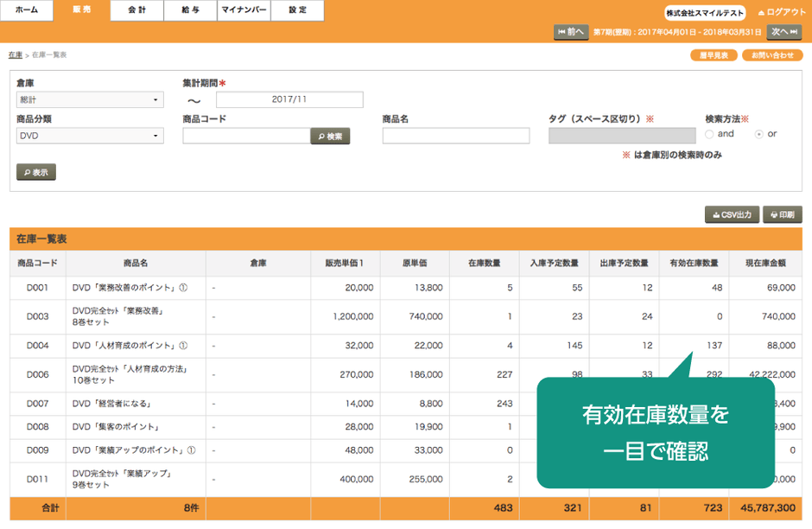The height and width of the screenshot is (529, 812).
Task: Click the 商品名 text input field
Action: (456, 136)
